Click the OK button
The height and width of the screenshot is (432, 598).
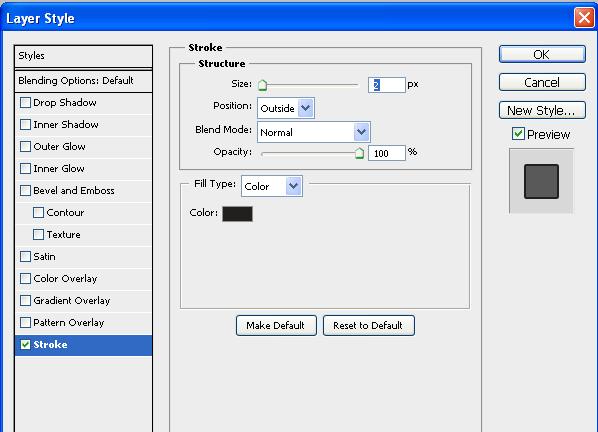542,55
